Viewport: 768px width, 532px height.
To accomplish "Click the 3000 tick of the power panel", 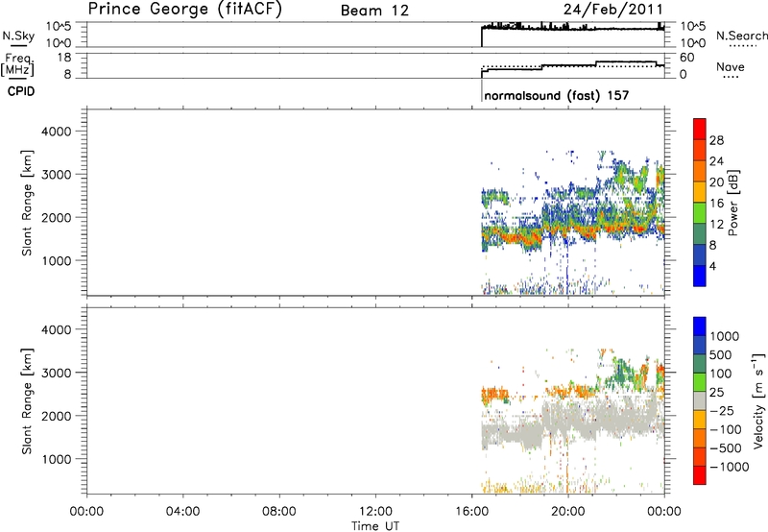I will (x=57, y=175).
